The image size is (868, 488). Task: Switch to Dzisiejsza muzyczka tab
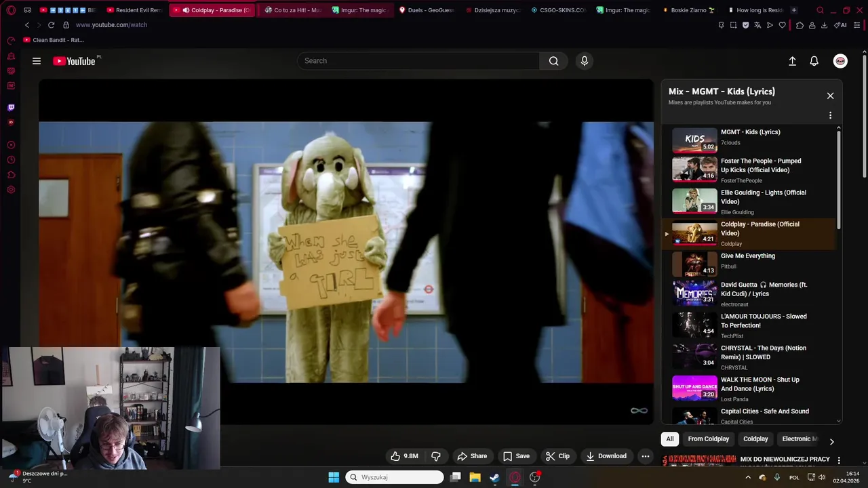pyautogui.click(x=492, y=10)
